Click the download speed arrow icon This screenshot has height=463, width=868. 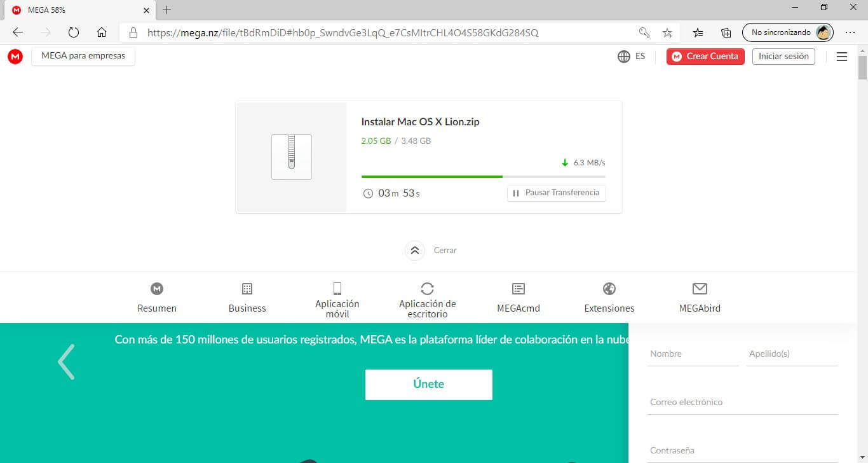pos(565,163)
